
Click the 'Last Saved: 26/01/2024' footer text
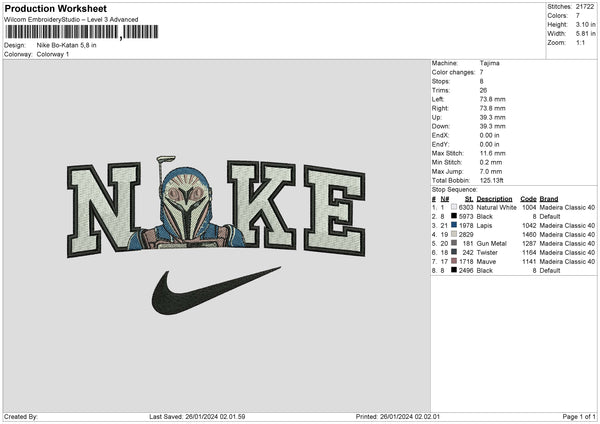pyautogui.click(x=197, y=416)
